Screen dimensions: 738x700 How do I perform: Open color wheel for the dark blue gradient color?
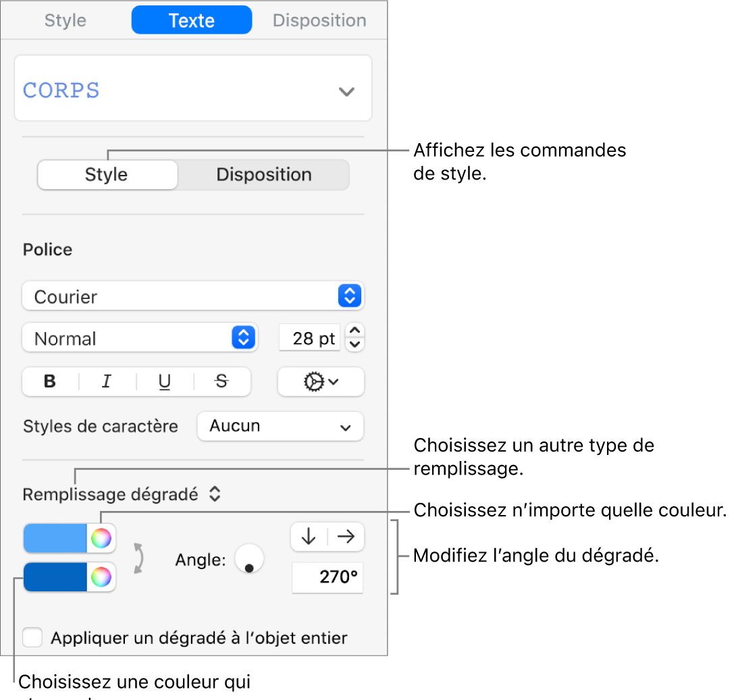[x=101, y=577]
